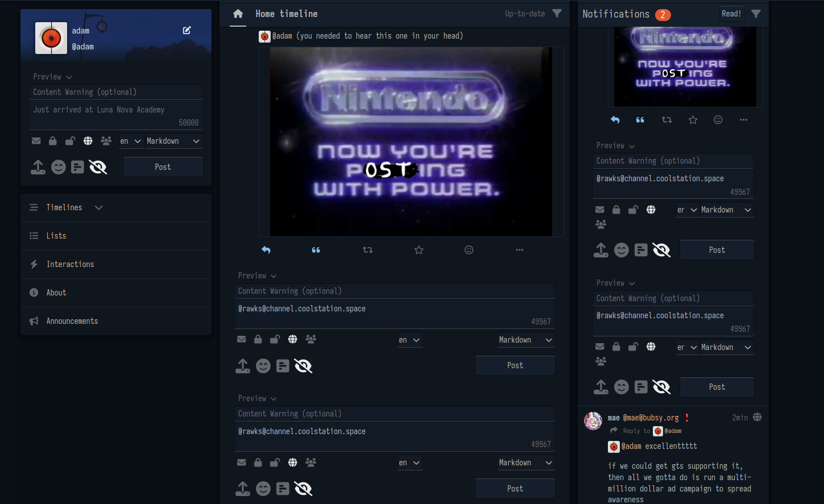Open the Nintendo image in Home timeline

point(411,141)
